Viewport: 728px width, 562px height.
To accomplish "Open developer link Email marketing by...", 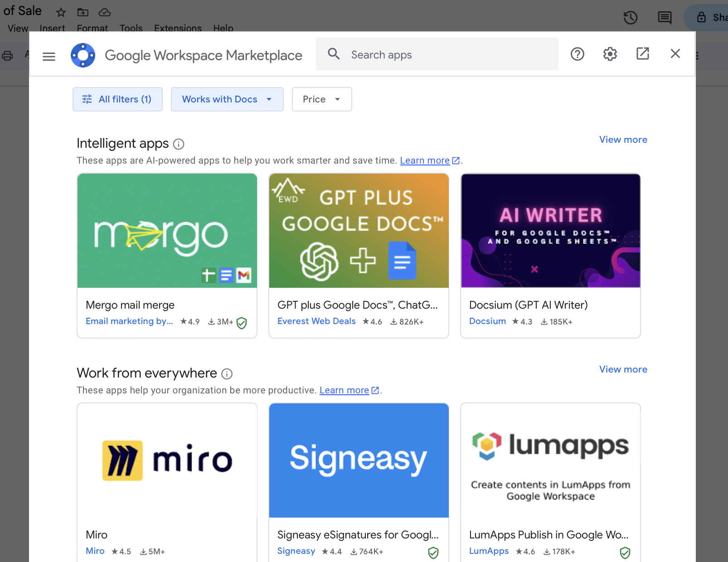I will 129,321.
